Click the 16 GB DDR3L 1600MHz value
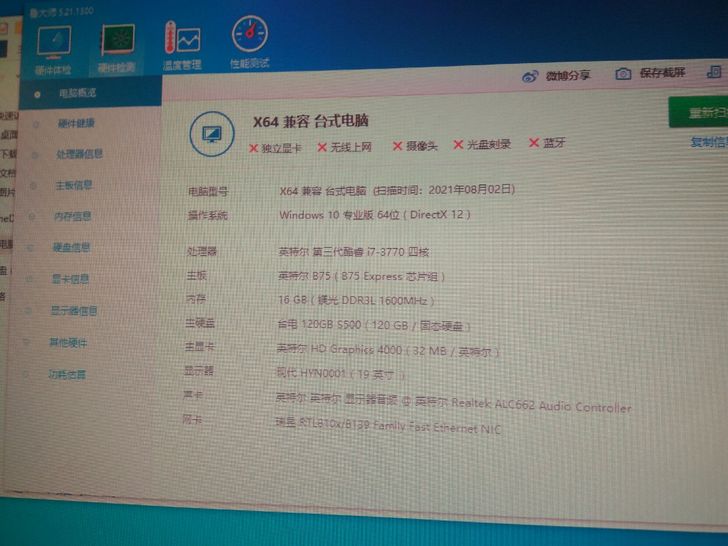Viewport: 728px width, 546px height. coord(356,300)
